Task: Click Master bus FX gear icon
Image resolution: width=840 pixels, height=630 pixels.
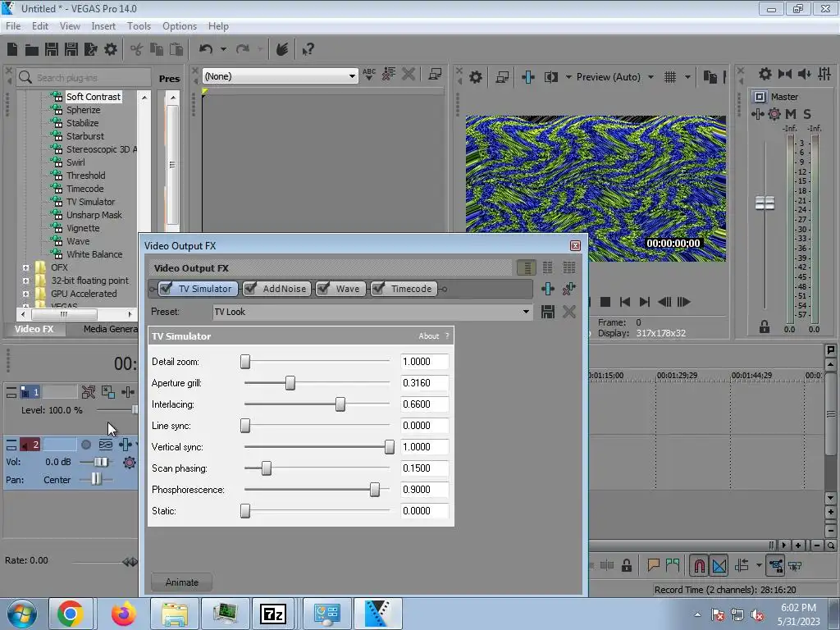Action: (x=774, y=114)
